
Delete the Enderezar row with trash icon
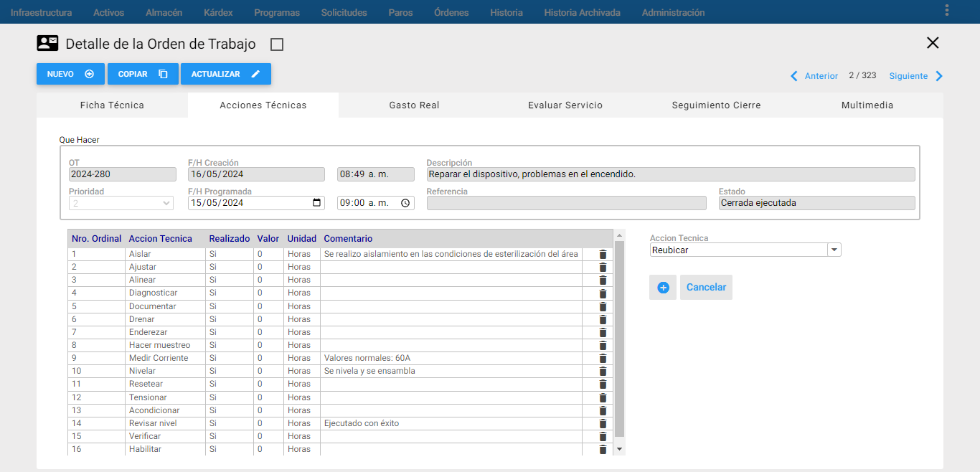[x=603, y=333]
